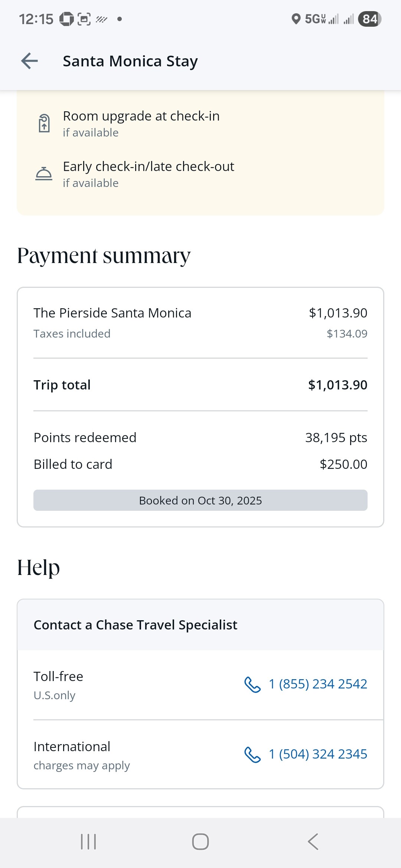Tap the Booked on Oct 30, 2025 banner
The image size is (401, 868).
(200, 500)
